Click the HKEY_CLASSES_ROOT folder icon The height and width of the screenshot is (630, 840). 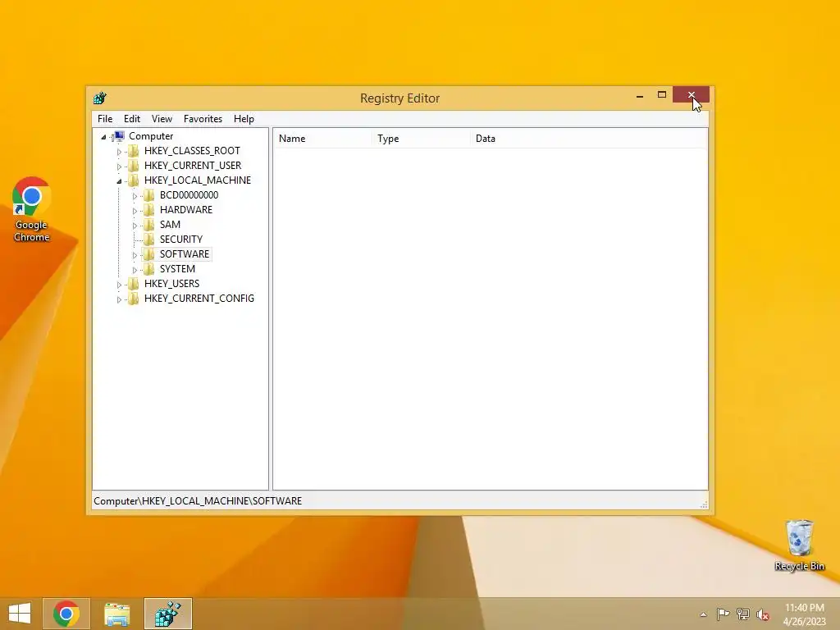pyautogui.click(x=134, y=151)
